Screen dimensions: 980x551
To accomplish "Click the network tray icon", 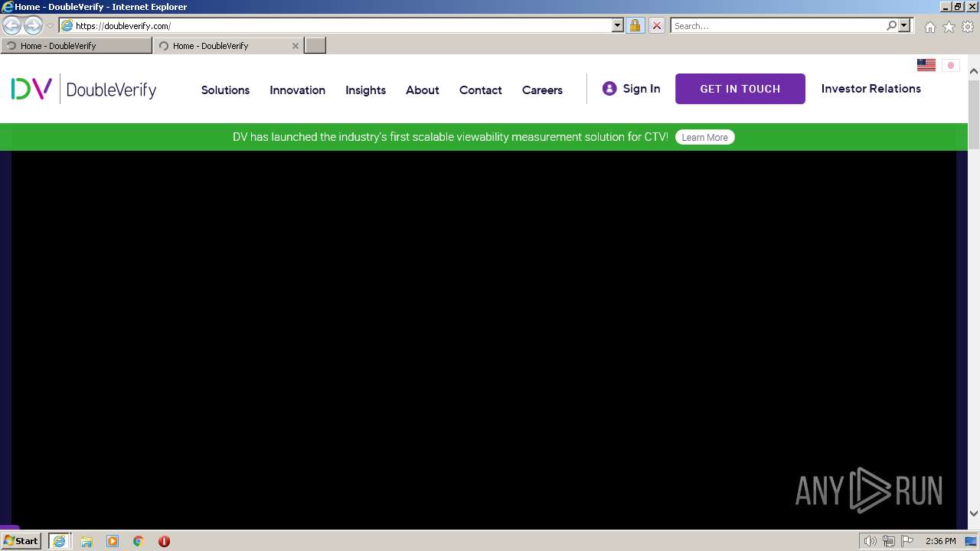I will [888, 541].
